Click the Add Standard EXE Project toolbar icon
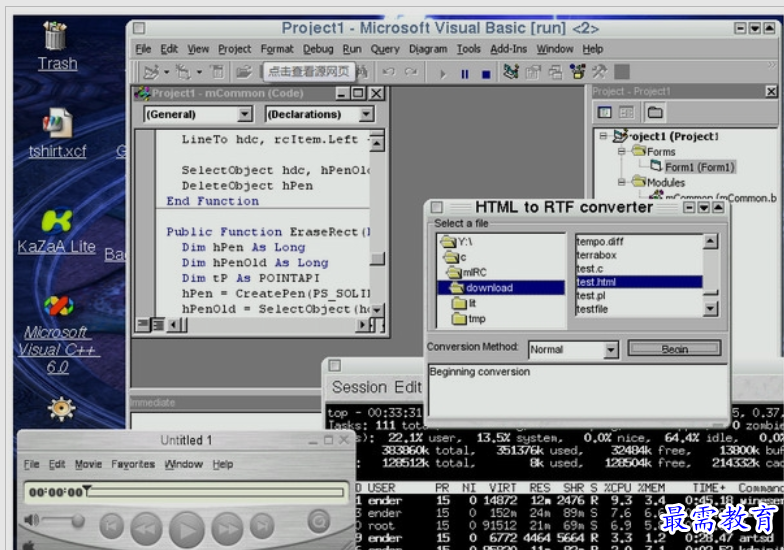This screenshot has height=550, width=784. click(x=151, y=72)
